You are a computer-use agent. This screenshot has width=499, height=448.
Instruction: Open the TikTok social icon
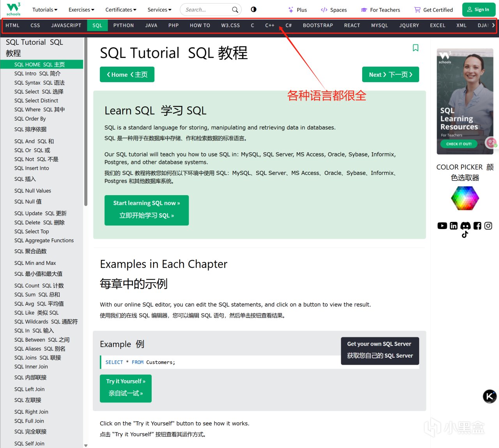(465, 234)
